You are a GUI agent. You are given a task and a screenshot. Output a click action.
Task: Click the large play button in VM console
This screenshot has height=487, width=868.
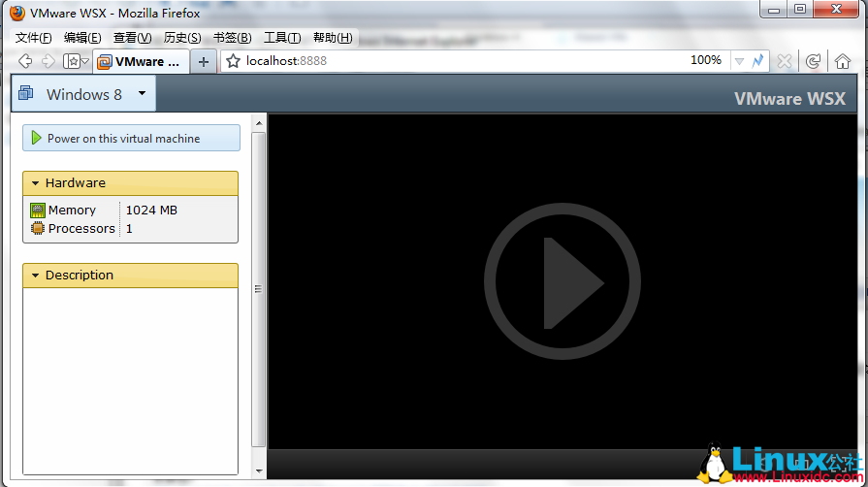(x=562, y=281)
